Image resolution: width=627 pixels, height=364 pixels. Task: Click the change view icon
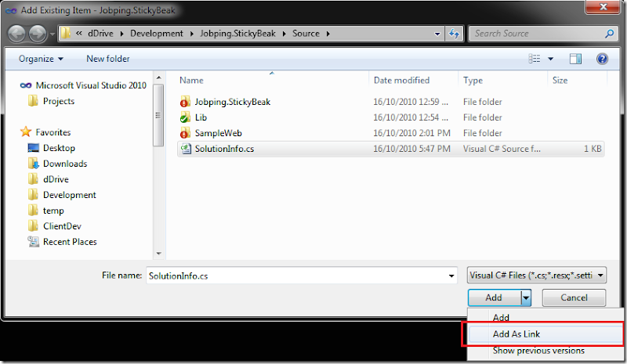535,59
